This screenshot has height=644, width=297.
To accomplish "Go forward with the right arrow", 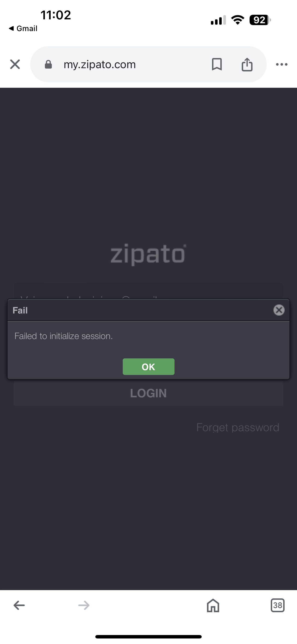I will click(84, 605).
